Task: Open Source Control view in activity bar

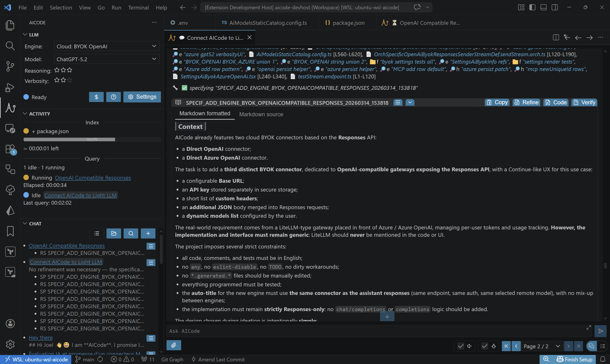Action: coord(10,66)
